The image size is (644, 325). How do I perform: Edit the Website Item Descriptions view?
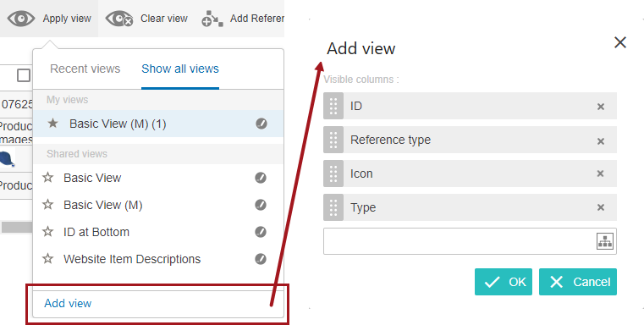click(261, 259)
